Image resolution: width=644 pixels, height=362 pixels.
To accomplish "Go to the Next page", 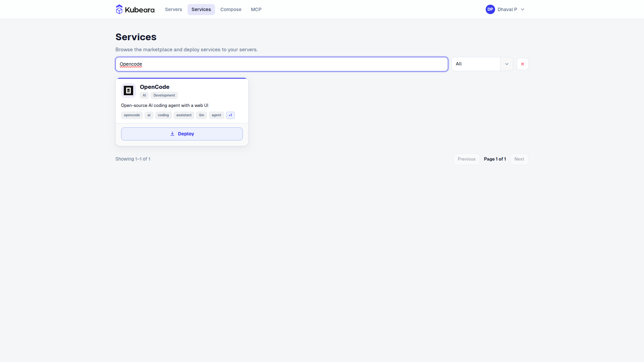I will [x=519, y=159].
